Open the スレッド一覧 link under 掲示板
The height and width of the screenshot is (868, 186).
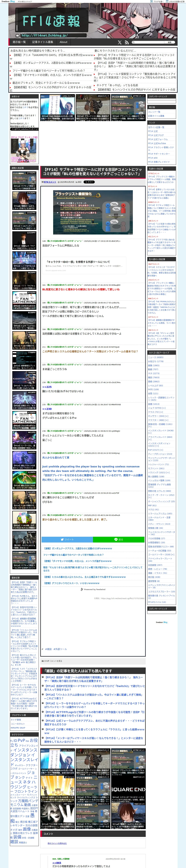click(154, 112)
